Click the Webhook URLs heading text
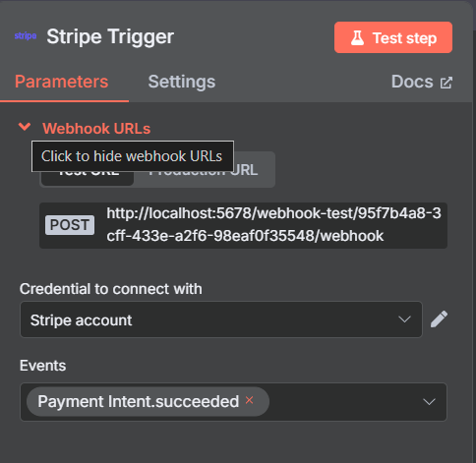This screenshot has width=476, height=463. pos(96,129)
